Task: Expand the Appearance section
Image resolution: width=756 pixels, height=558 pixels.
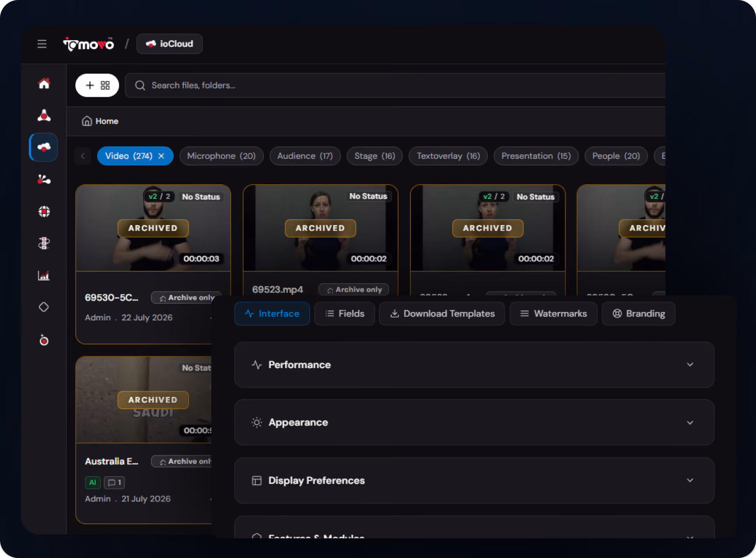Action: (474, 423)
